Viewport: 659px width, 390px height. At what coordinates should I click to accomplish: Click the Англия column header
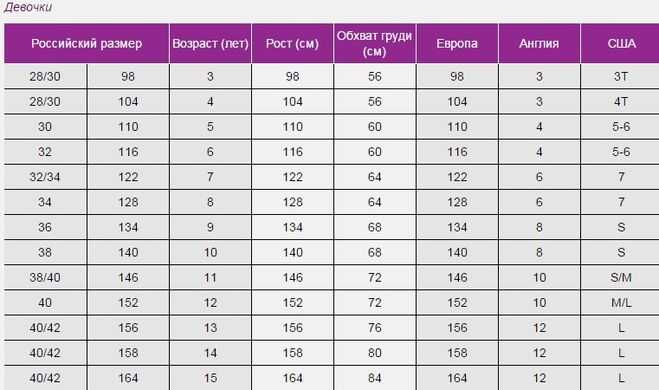click(539, 43)
